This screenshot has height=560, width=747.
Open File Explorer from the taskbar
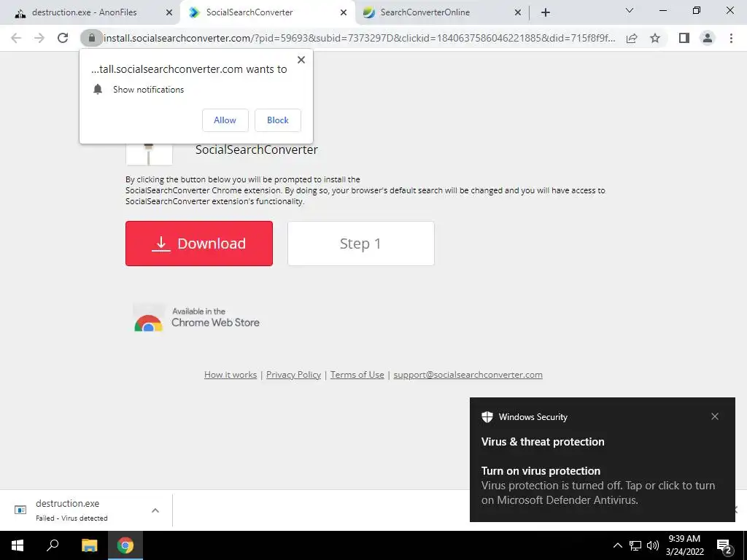point(89,545)
